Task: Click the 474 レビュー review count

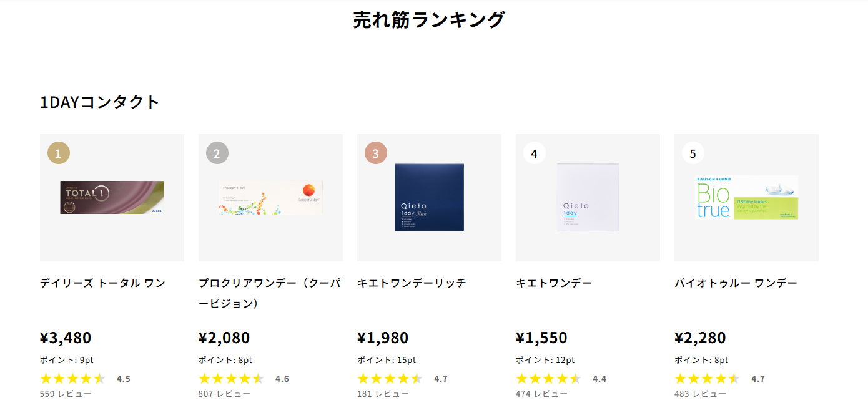Action: coord(542,394)
